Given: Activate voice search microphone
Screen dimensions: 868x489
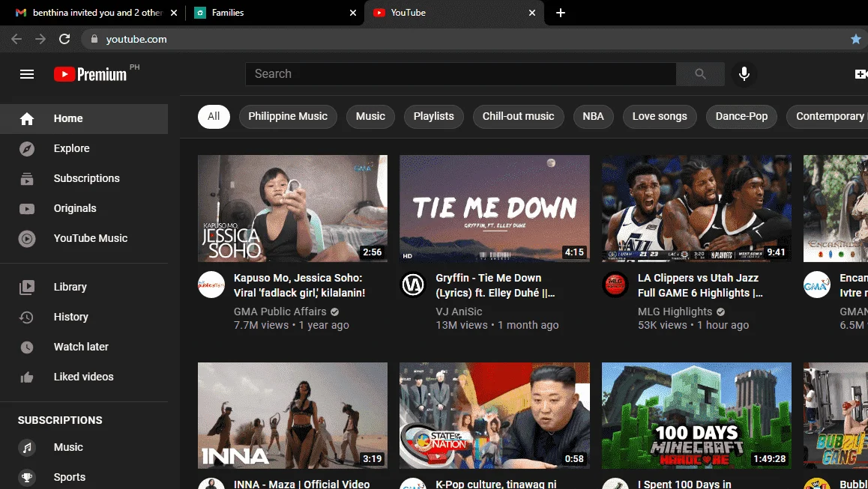Looking at the screenshot, I should pos(744,74).
